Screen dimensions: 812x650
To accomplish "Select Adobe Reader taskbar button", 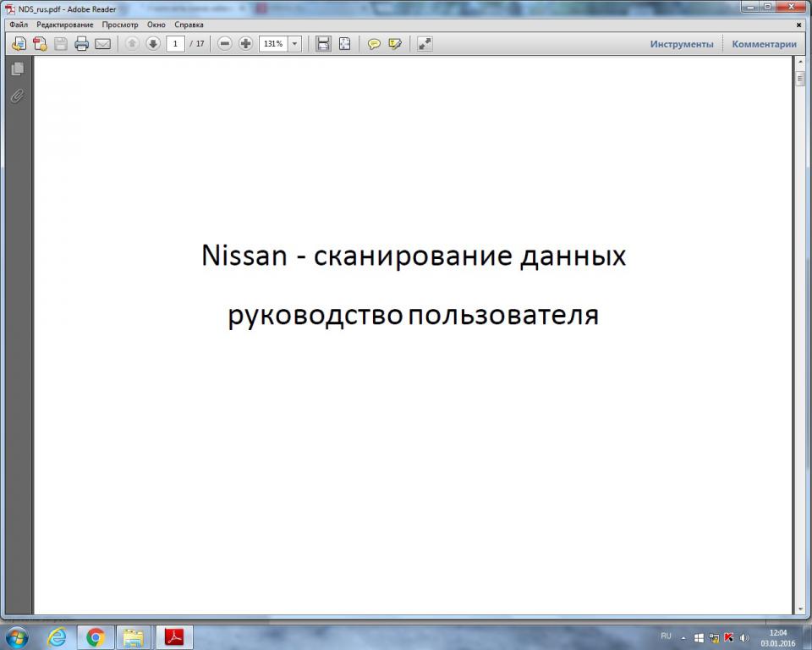I will (174, 637).
